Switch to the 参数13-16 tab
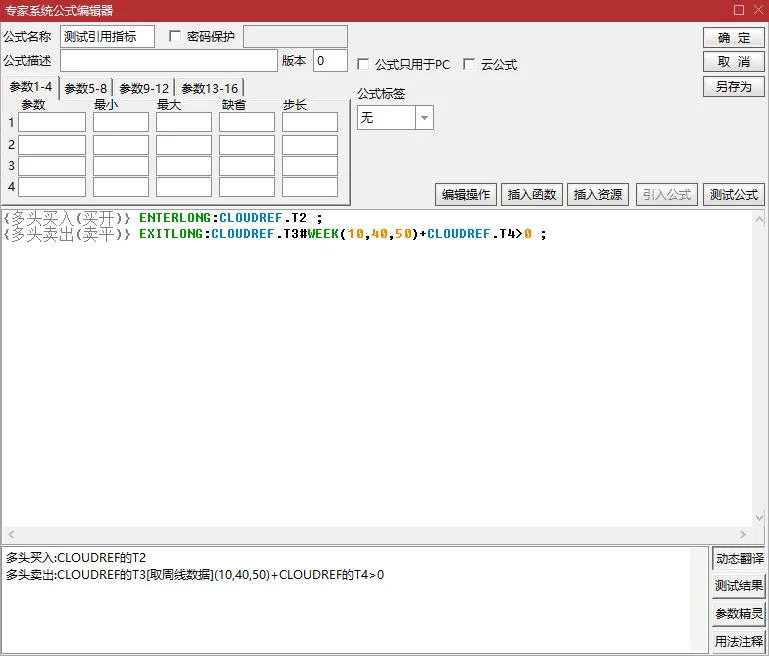 (209, 89)
